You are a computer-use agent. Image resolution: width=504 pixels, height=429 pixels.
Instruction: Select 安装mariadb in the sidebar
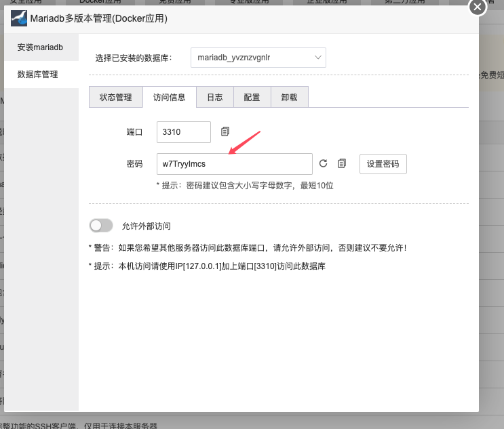click(41, 47)
